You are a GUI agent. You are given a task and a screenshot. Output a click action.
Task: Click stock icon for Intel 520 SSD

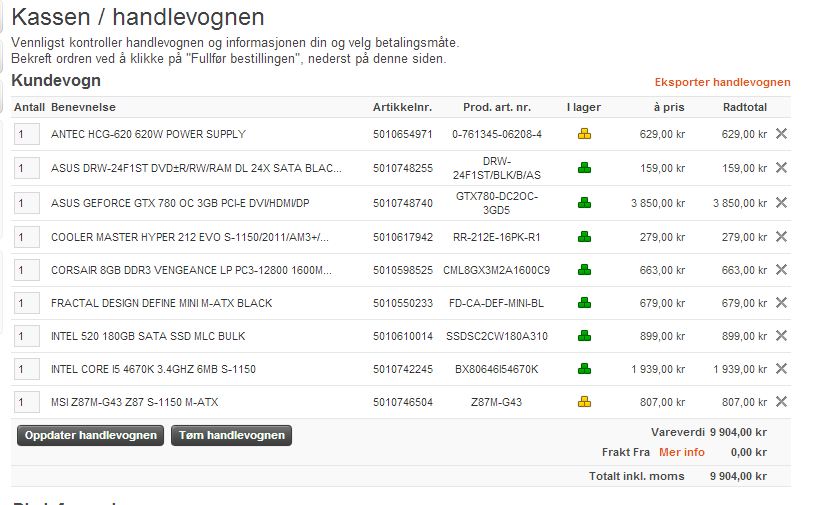584,336
